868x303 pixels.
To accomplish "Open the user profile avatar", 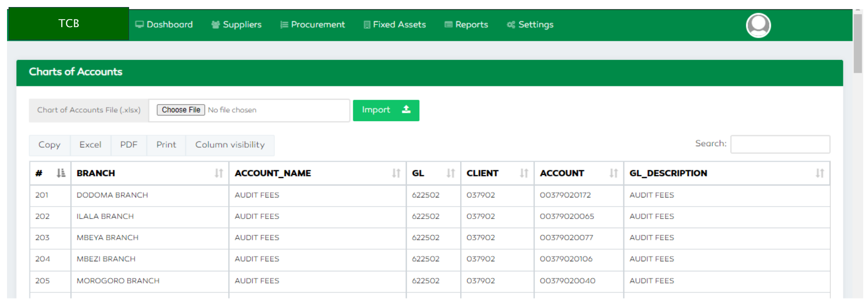I will (758, 25).
